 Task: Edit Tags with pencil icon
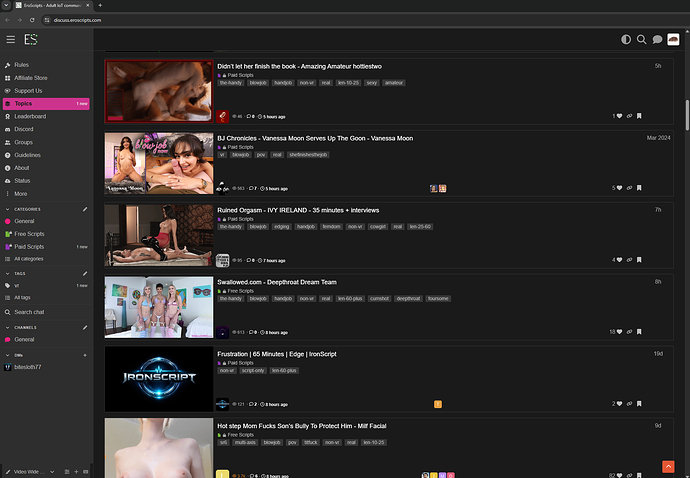[85, 273]
